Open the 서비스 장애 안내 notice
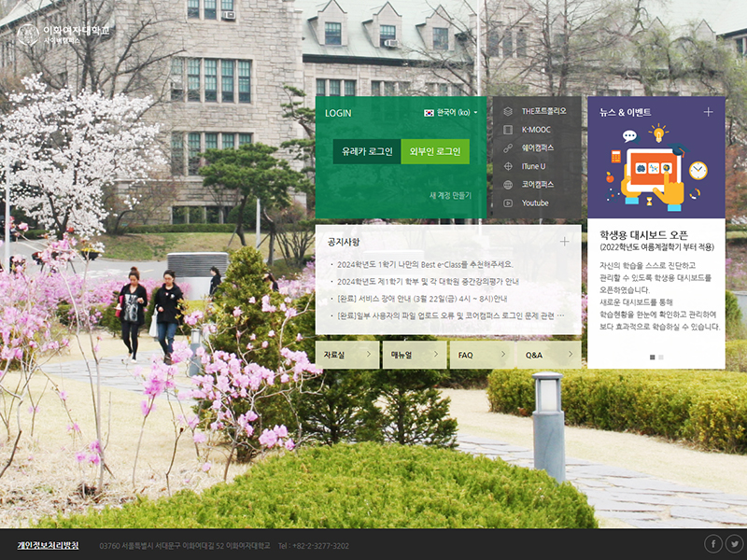Viewport: 747px width, 560px height. 422,299
